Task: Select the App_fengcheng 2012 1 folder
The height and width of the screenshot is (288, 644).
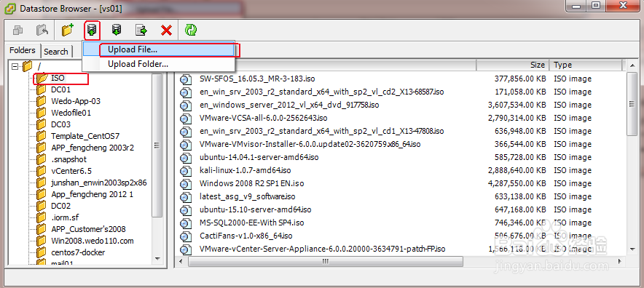Action: coord(92,194)
